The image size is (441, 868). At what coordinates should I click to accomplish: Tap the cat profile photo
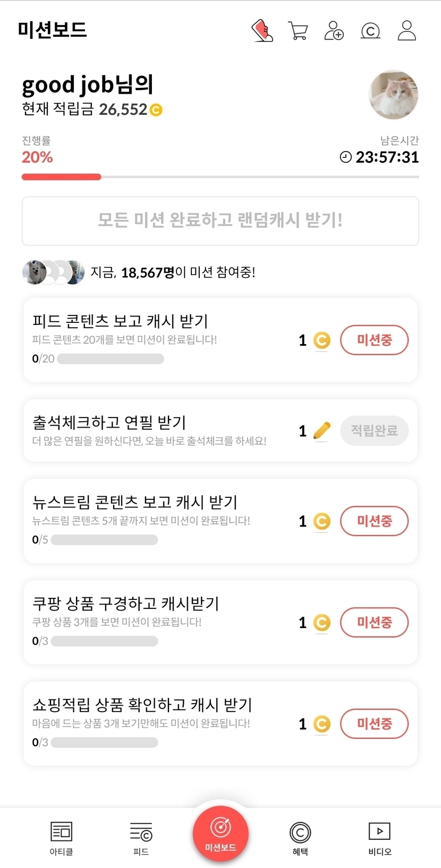click(x=394, y=95)
